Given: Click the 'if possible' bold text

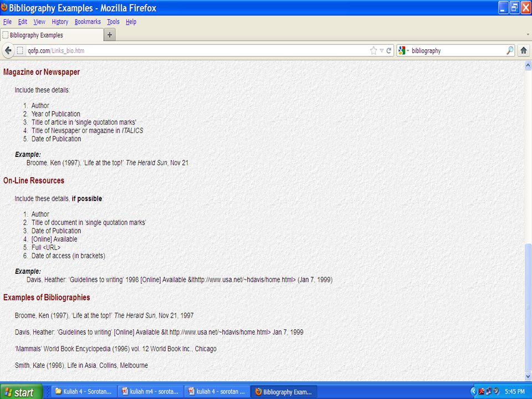Looking at the screenshot, I should click(x=87, y=198).
